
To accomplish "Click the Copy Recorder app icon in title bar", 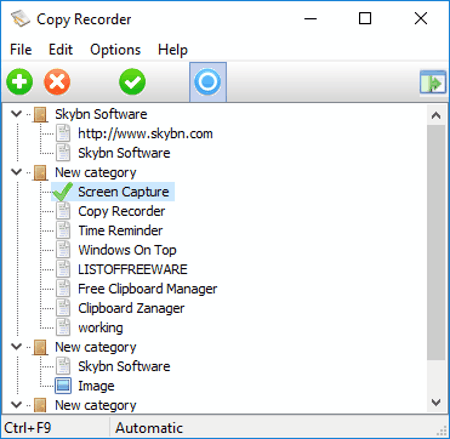I will point(20,19).
